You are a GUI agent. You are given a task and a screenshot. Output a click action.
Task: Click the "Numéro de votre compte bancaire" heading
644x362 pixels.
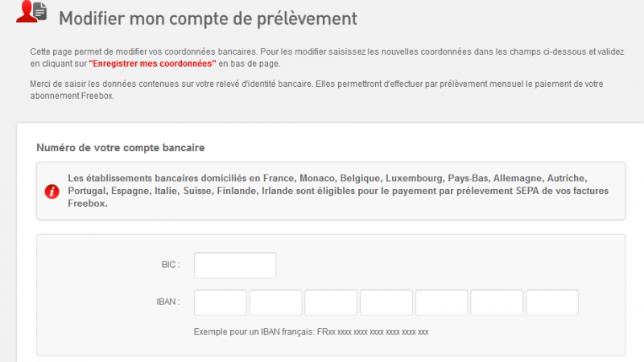click(x=121, y=148)
